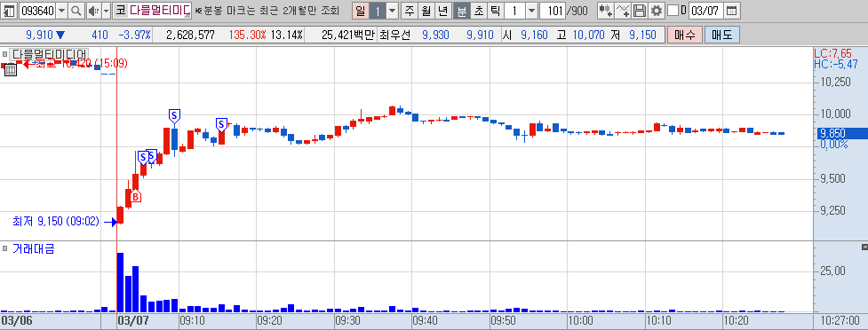Toggle the D checkbox beside date field
Screen dimensions: 868x330
[673, 11]
